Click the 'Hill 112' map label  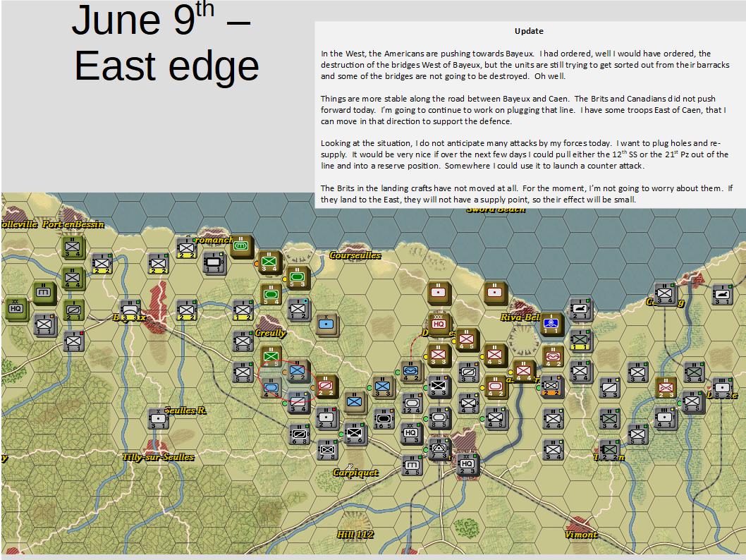355,535
